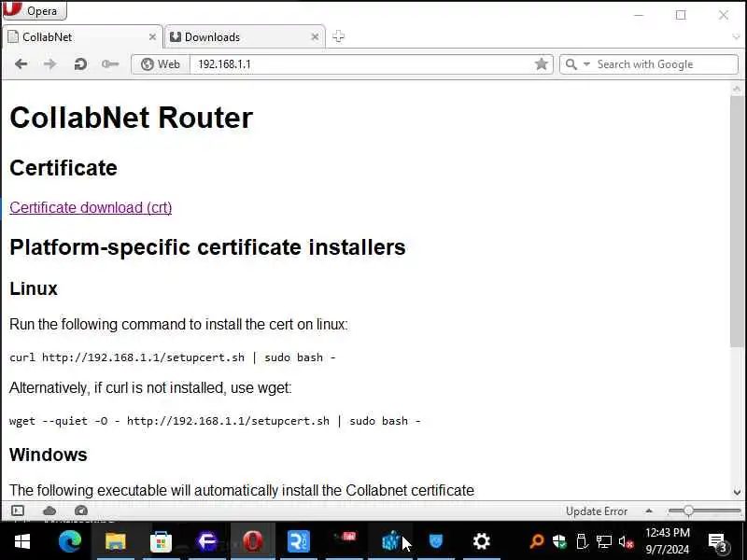Open Settings gear on the taskbar
Screen dimensions: 747x560
point(481,541)
